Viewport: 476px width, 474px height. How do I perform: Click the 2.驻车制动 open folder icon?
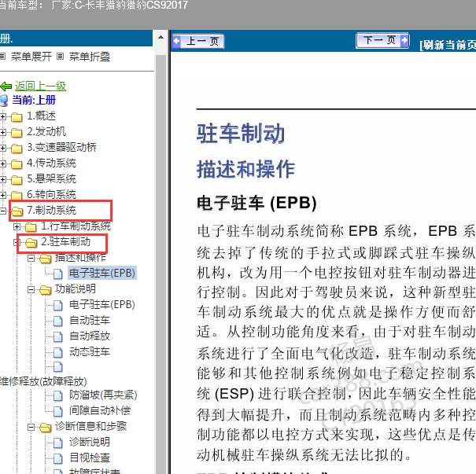pos(31,243)
